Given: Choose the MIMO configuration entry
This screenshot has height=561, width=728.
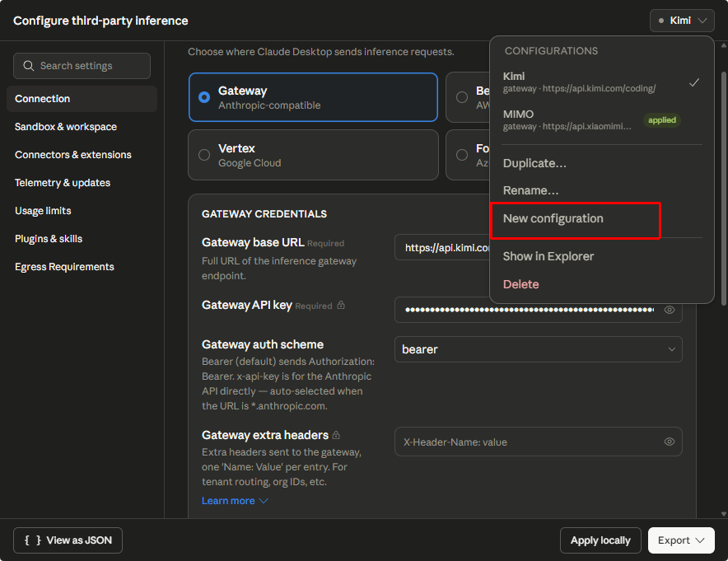Looking at the screenshot, I should (602, 119).
